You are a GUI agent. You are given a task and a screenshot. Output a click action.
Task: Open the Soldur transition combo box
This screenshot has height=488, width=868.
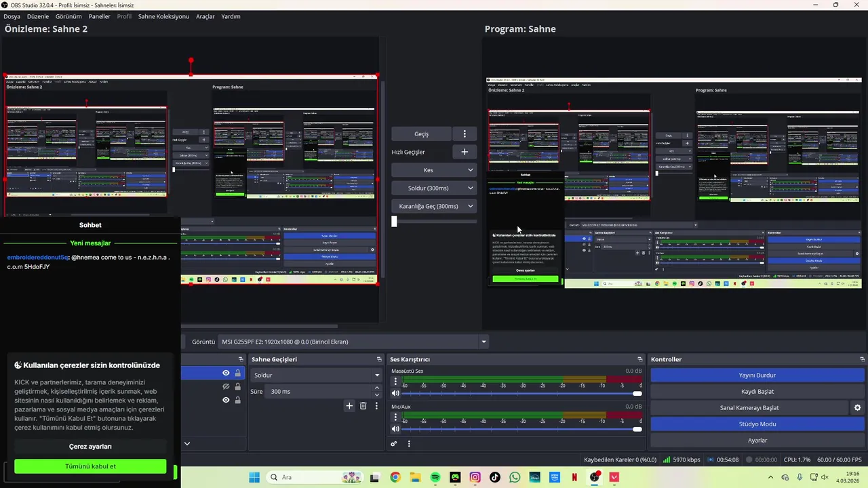pos(317,375)
